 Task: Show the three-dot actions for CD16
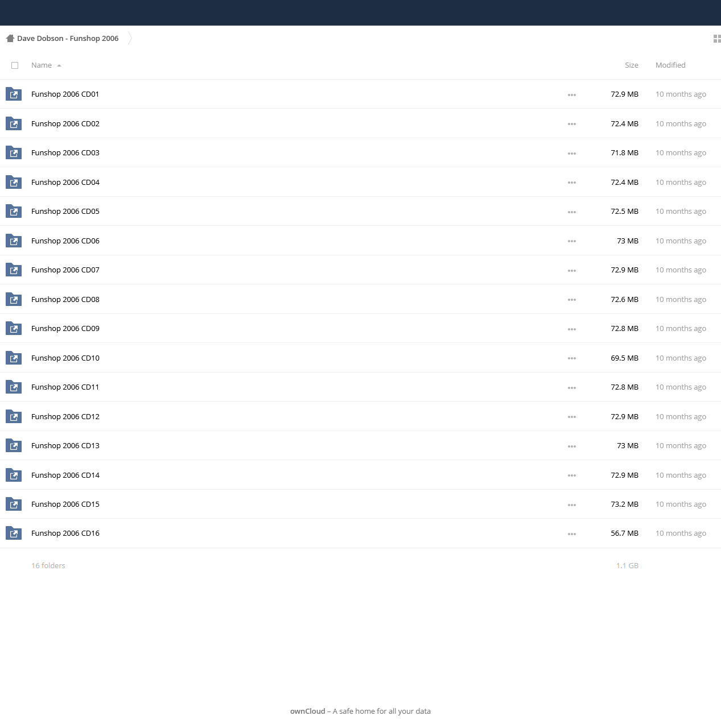pyautogui.click(x=572, y=534)
